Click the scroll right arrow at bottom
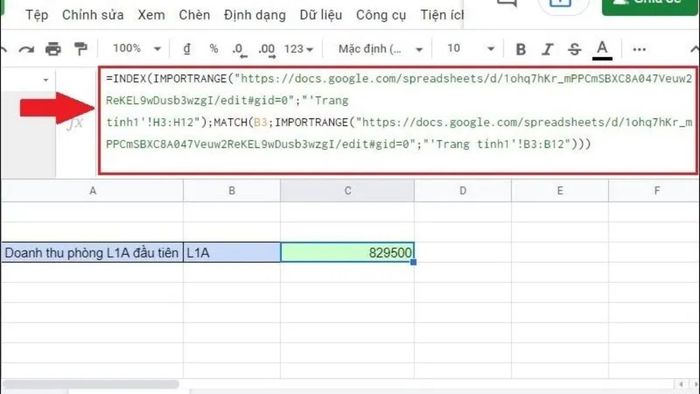700x394 pixels. [695, 384]
